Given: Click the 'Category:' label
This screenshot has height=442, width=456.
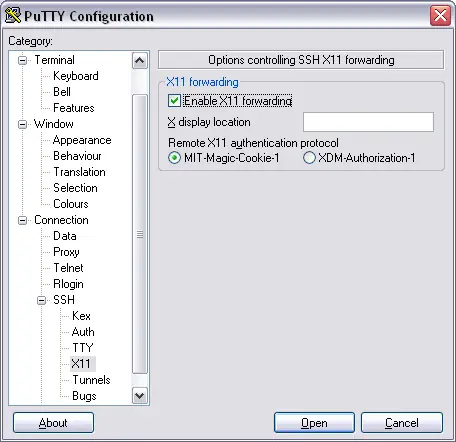Looking at the screenshot, I should point(30,41).
